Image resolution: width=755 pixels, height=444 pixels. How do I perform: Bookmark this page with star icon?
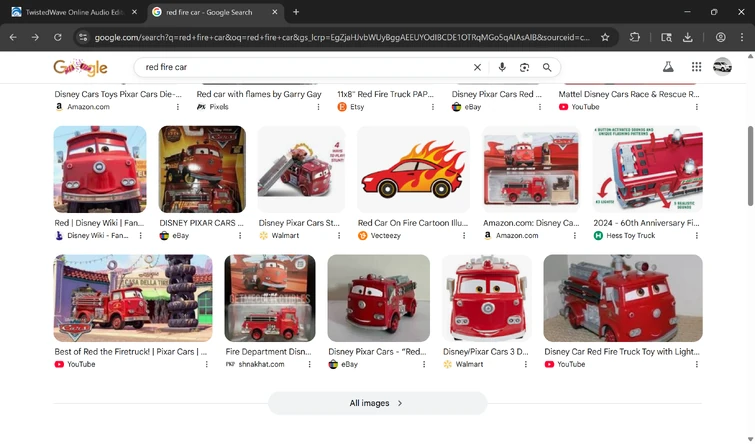(605, 37)
